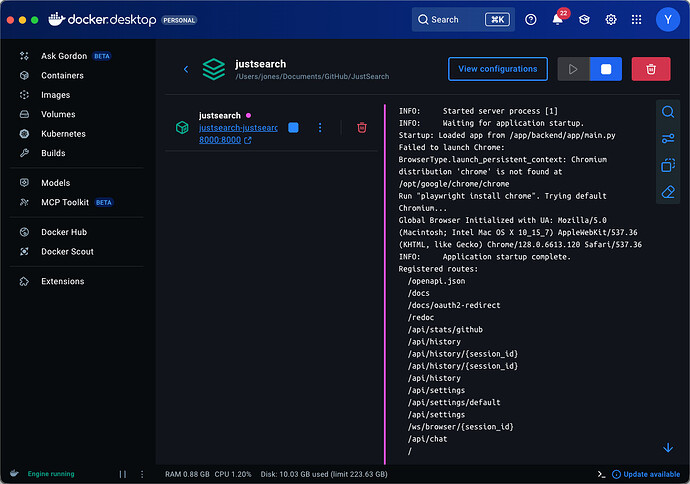Open the terminal icon in the status bar
690x484 pixels.
(x=601, y=474)
